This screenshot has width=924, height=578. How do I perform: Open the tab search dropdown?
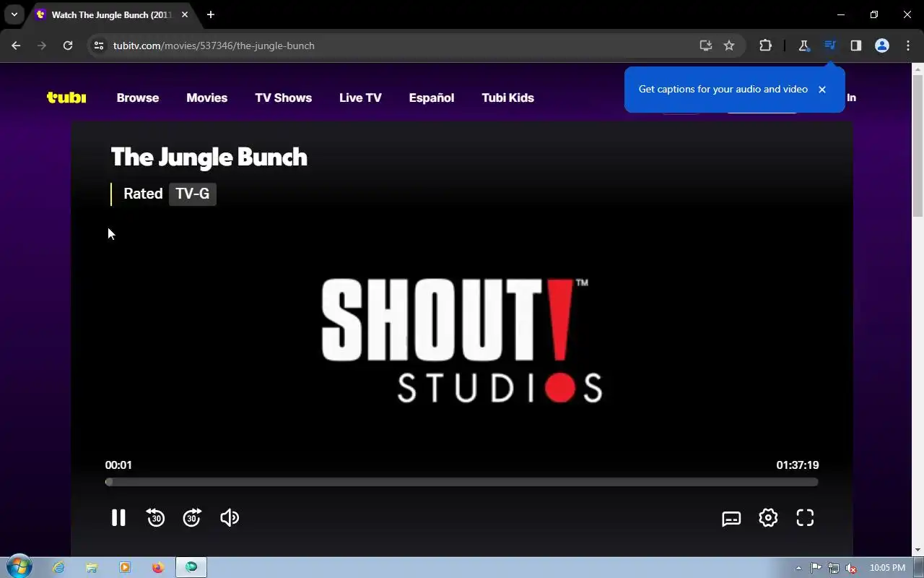point(14,14)
